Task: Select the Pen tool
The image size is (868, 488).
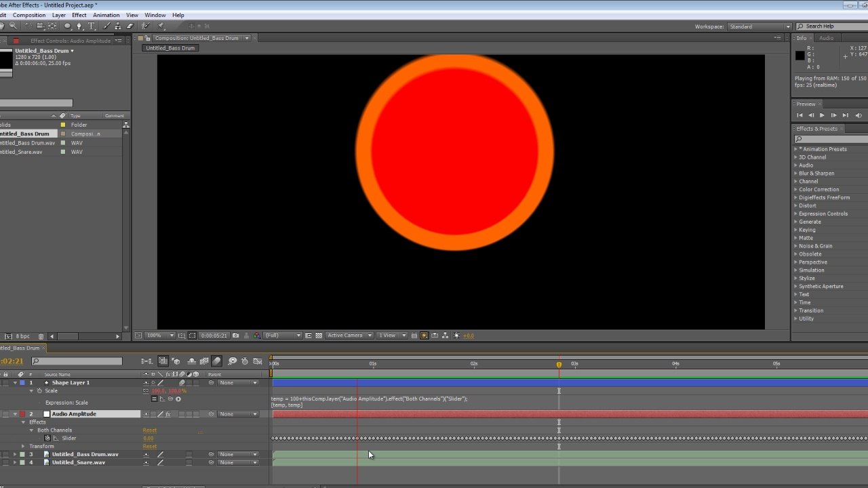Action: 79,26
